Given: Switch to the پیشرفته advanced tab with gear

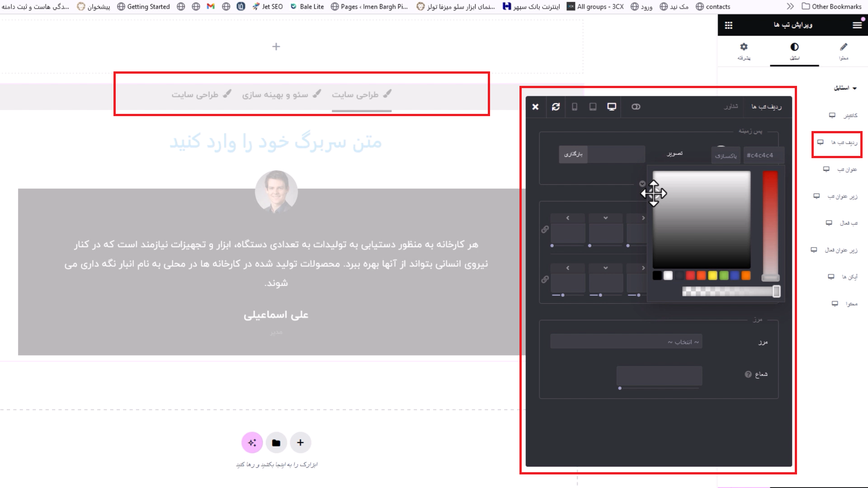Looking at the screenshot, I should [x=744, y=51].
